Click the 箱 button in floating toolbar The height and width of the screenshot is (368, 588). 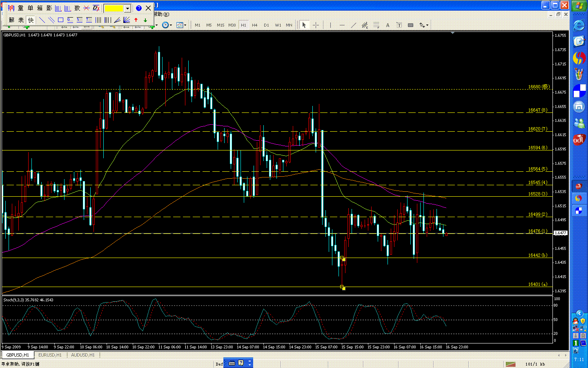(40, 8)
